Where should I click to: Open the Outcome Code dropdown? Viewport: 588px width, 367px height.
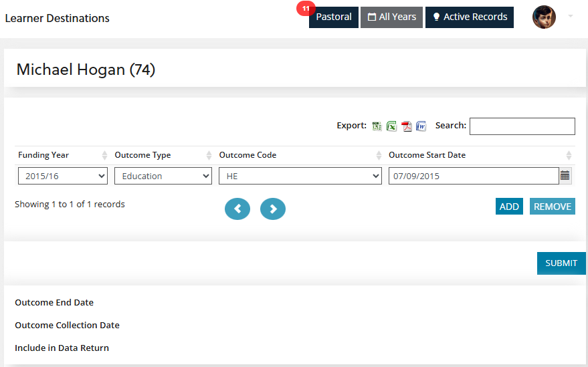pyautogui.click(x=300, y=176)
